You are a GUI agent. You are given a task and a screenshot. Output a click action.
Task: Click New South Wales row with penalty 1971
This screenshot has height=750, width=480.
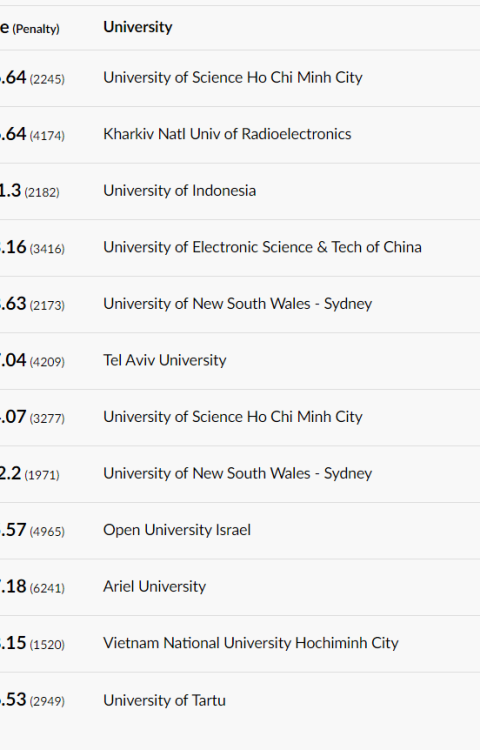(x=240, y=474)
